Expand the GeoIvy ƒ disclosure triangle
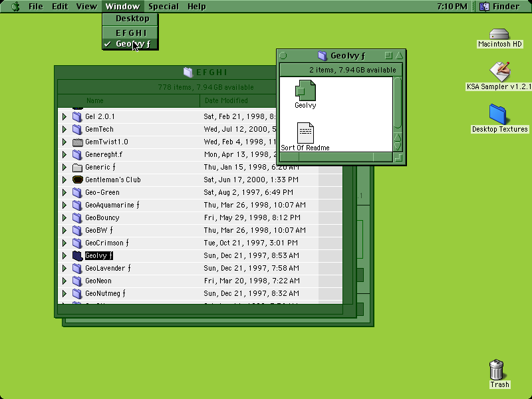The width and height of the screenshot is (532, 399). tap(65, 256)
